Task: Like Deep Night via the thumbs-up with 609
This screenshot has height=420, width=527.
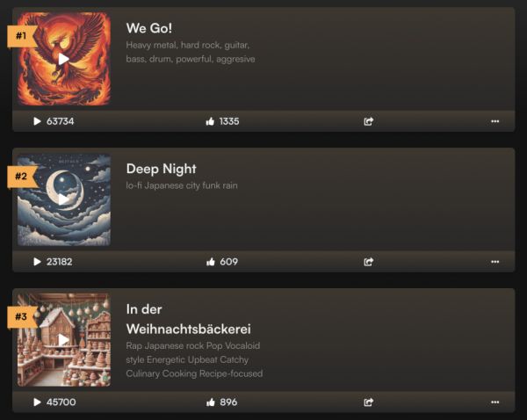Action: click(x=211, y=262)
